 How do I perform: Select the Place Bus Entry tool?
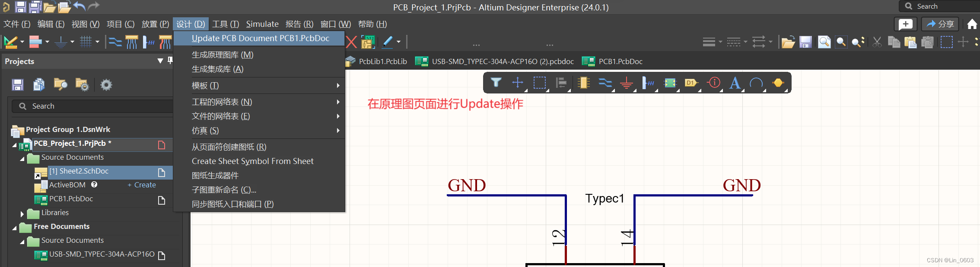point(149,42)
